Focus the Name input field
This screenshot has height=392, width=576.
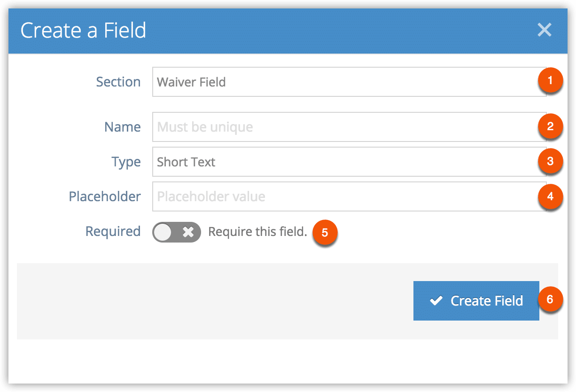(350, 127)
